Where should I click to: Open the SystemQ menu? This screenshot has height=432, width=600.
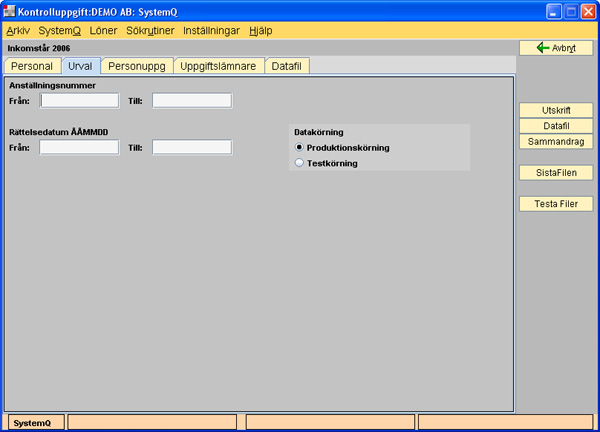(59, 31)
